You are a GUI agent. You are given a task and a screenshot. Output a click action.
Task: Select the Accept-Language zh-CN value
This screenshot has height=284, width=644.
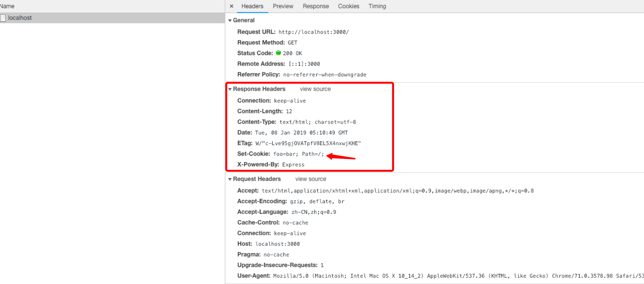(x=314, y=212)
